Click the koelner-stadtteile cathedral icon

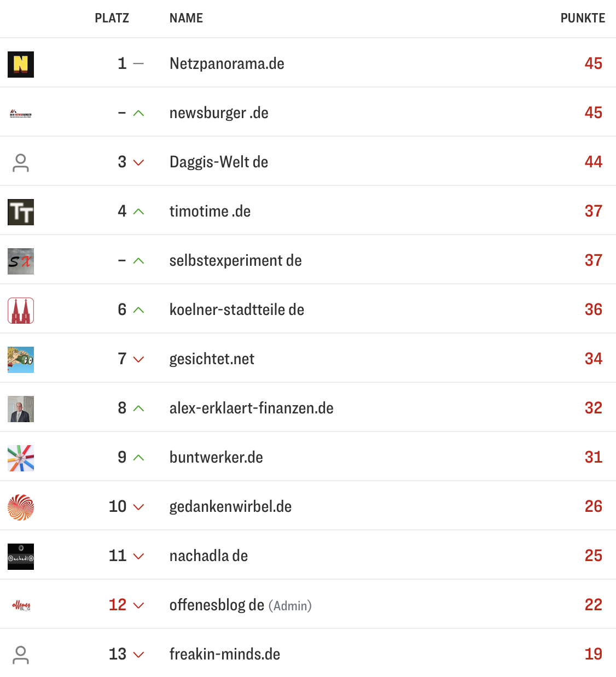click(x=21, y=311)
